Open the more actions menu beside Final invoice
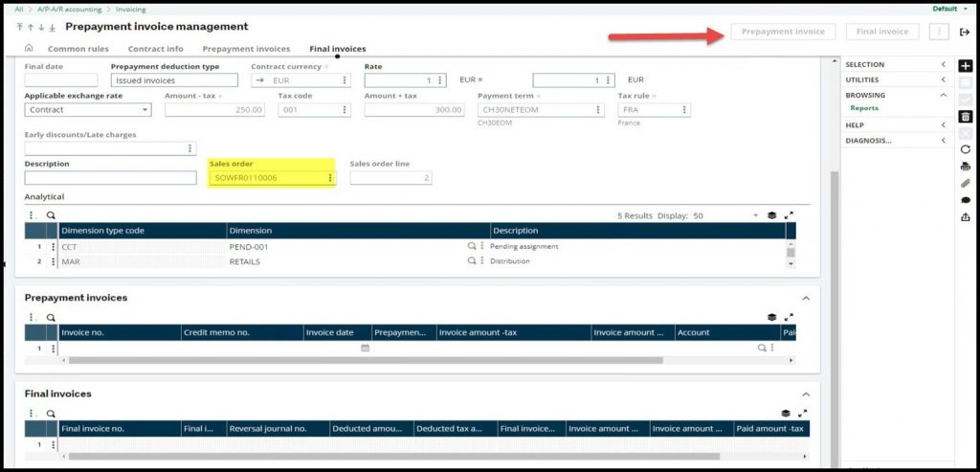980x472 pixels. tap(939, 32)
